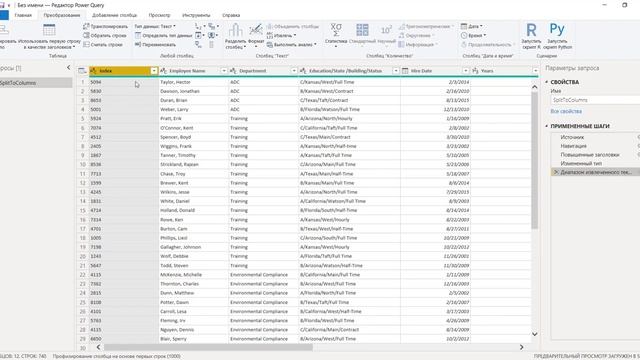Click the scroll-down arrow of the grid

point(534,334)
